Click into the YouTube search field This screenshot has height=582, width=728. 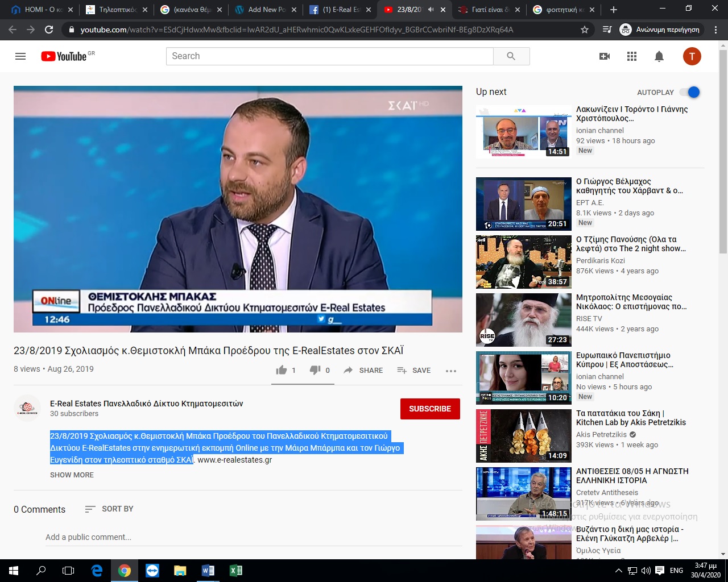(x=330, y=56)
